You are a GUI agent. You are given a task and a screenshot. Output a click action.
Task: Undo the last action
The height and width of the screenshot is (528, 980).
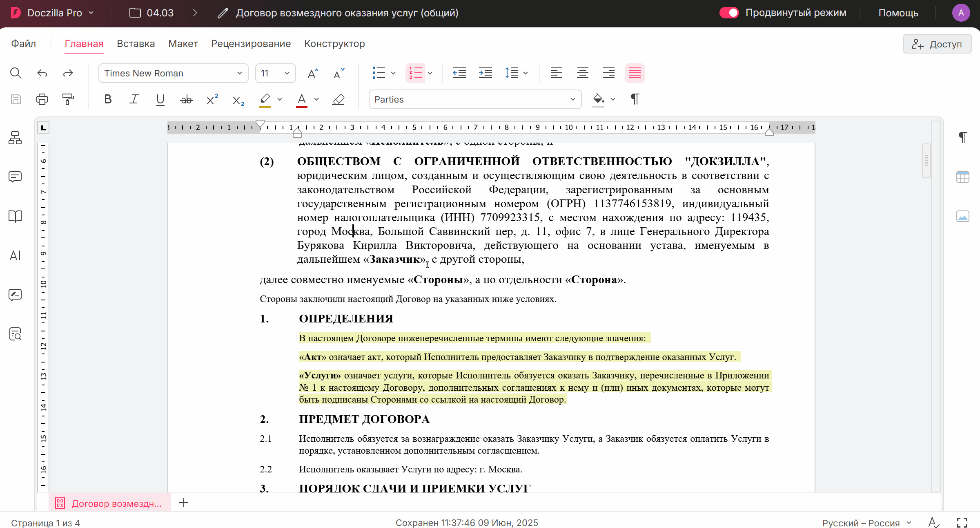[42, 73]
